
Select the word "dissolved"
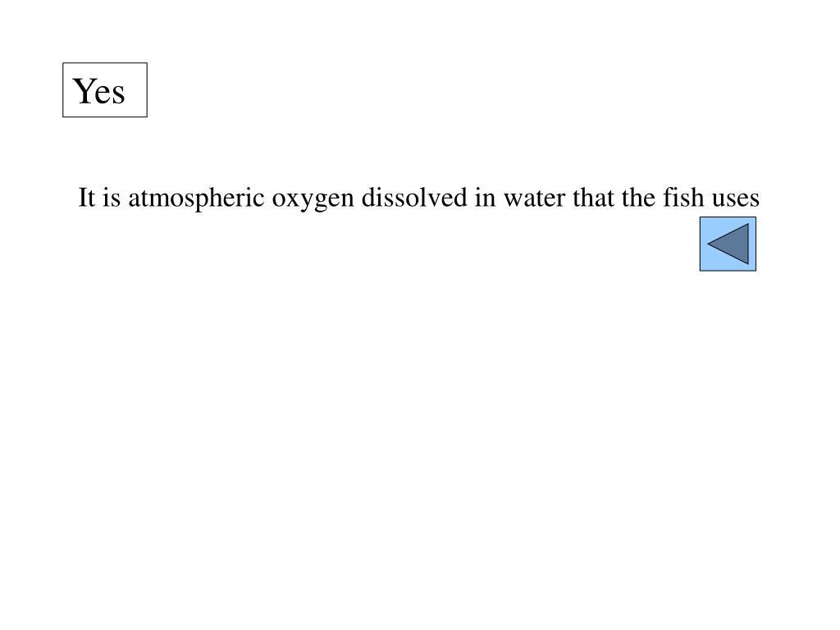pyautogui.click(x=414, y=198)
